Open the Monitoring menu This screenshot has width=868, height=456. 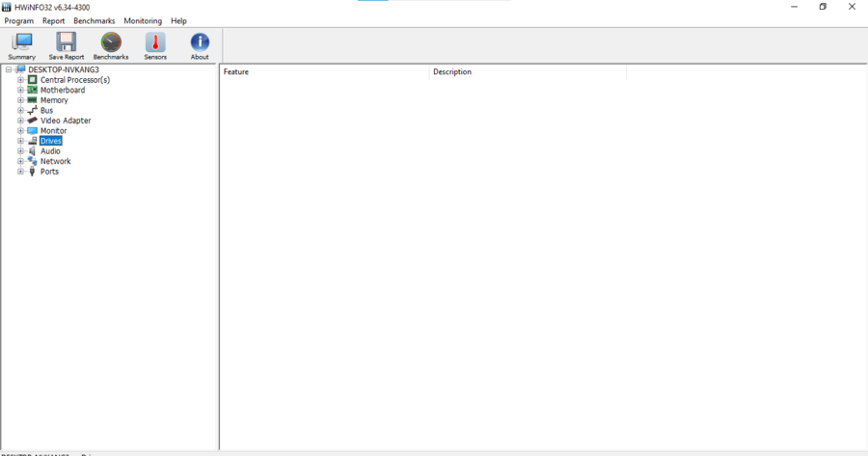pyautogui.click(x=143, y=21)
